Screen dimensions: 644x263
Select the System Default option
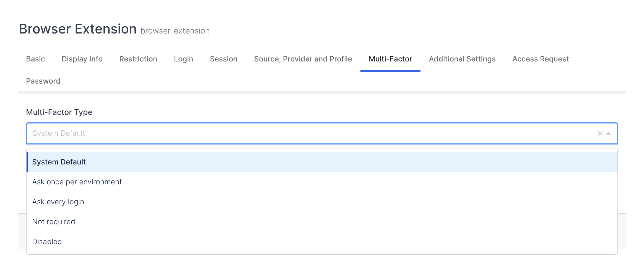59,162
